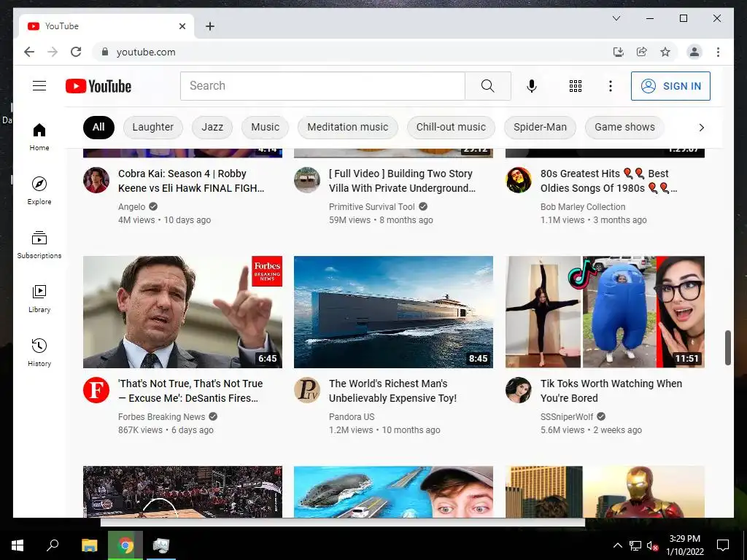Reload the page
This screenshot has width=747, height=560.
76,52
